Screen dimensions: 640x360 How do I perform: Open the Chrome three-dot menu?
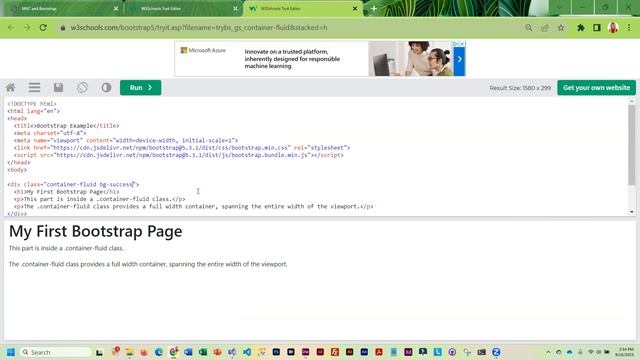(x=629, y=28)
